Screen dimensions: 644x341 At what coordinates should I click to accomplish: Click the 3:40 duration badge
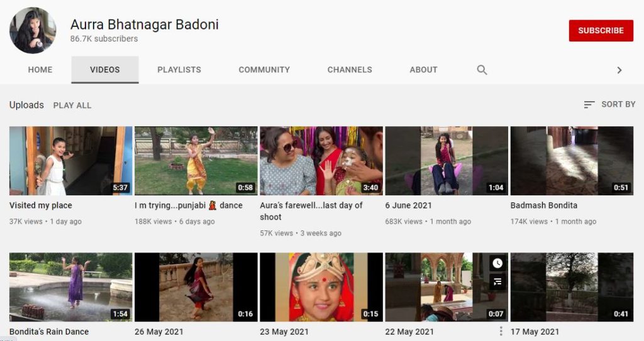pos(370,188)
